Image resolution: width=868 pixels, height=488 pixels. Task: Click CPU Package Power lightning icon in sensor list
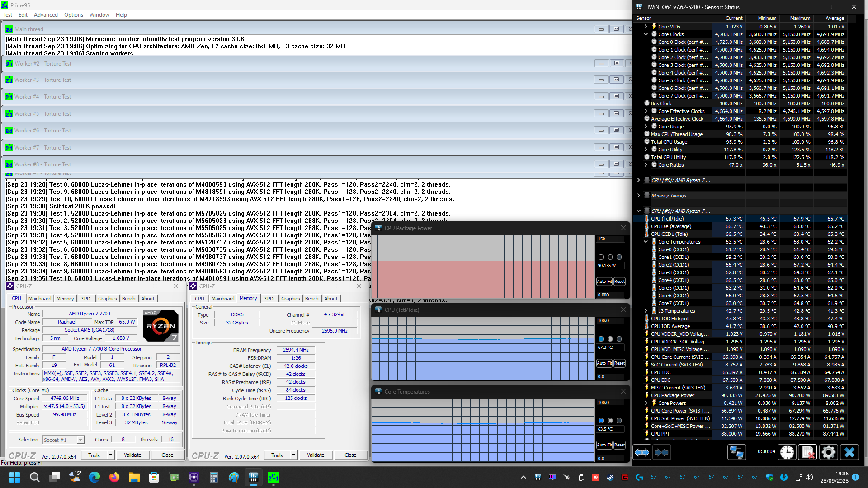[647, 395]
